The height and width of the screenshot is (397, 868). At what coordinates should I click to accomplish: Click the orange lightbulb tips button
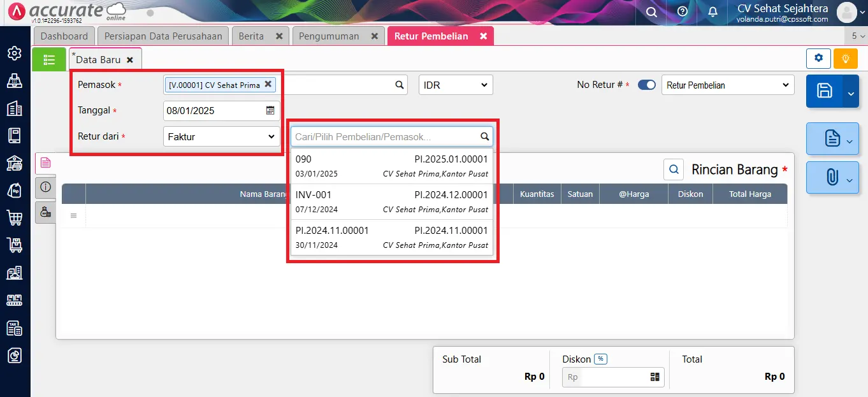[846, 58]
